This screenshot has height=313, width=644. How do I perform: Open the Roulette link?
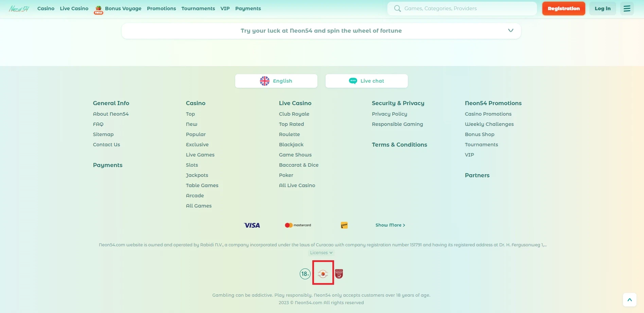[290, 134]
